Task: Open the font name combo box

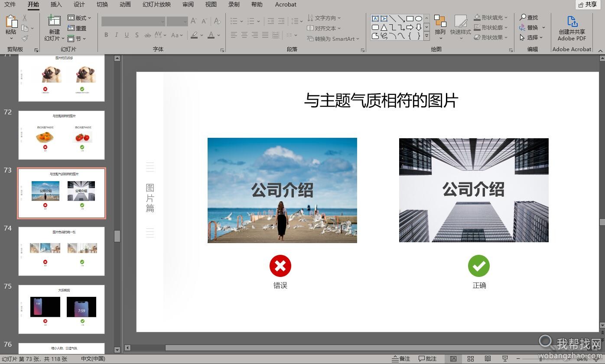Action: [133, 21]
